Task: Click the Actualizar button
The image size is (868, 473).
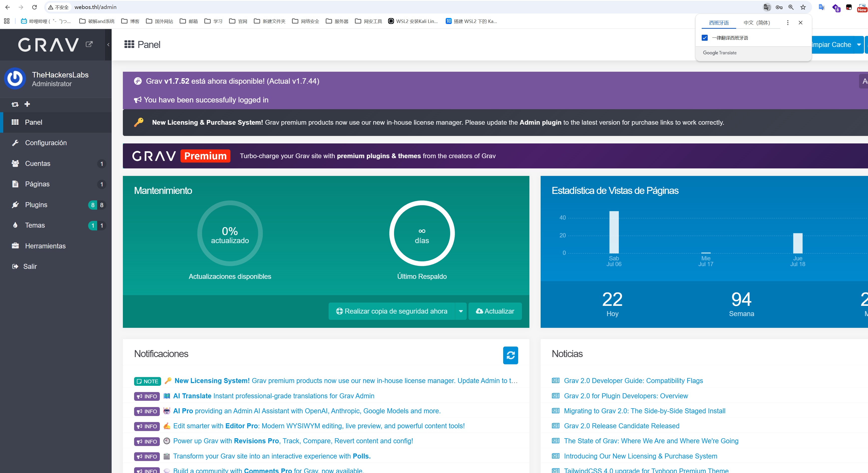Action: (x=495, y=311)
